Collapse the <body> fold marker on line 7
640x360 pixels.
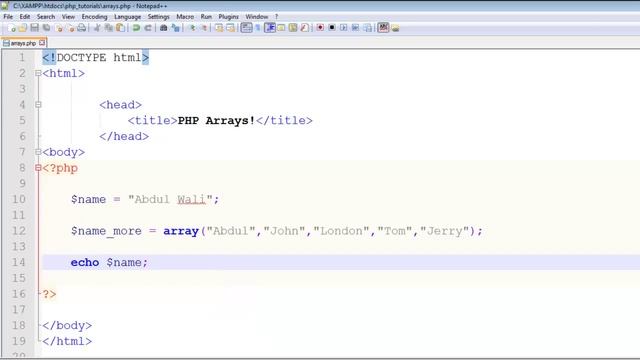click(38, 152)
